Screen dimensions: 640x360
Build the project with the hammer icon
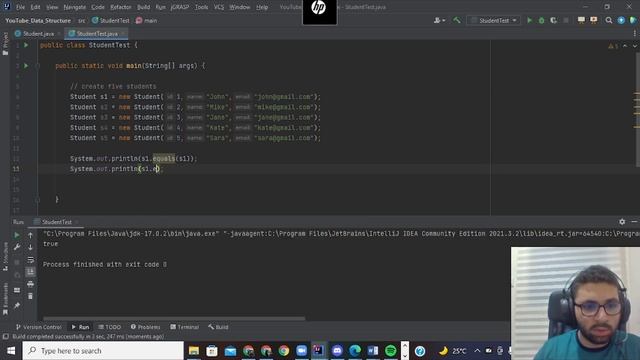[457, 20]
